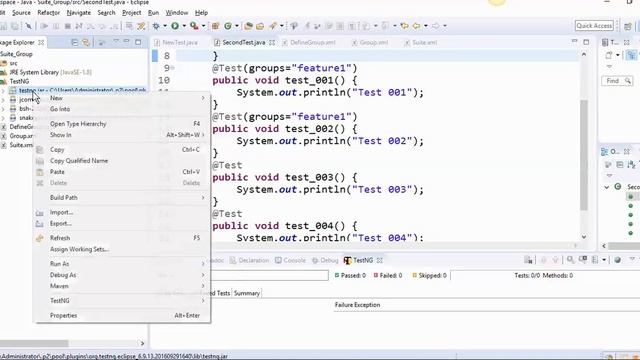This screenshot has height=360, width=640.
Task: Click the Back navigation arrow icon
Action: [x=416, y=26]
